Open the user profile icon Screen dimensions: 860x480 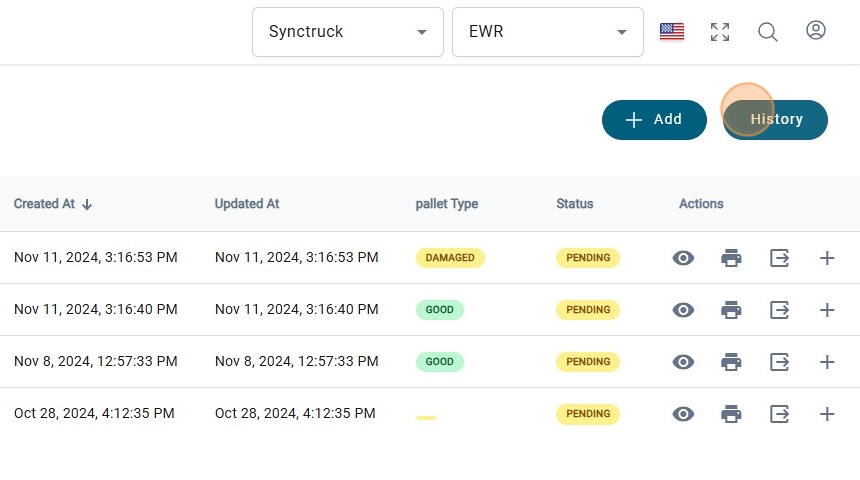pos(816,31)
